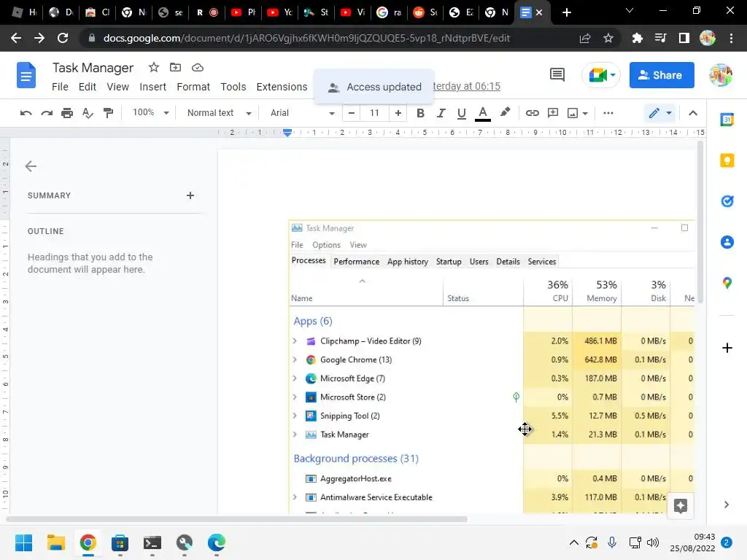Click the address bar URL
The width and height of the screenshot is (747, 560).
306,38
